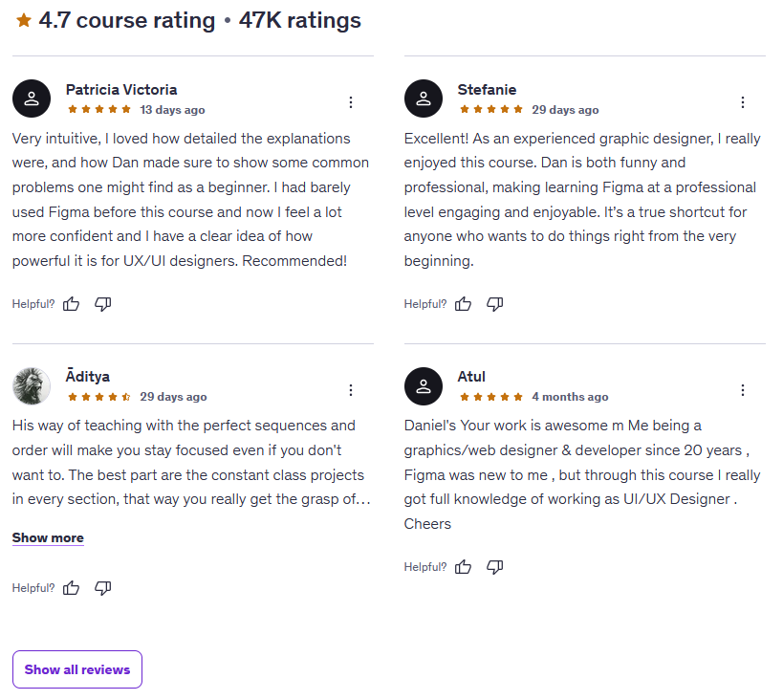Click Stefanie's user avatar icon
This screenshot has height=700, width=783.
tap(424, 98)
